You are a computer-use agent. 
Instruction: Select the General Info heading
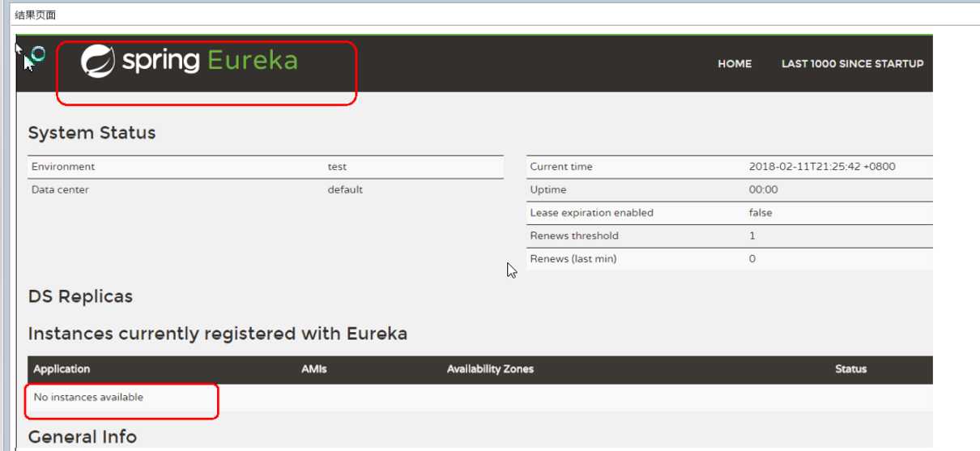point(83,437)
